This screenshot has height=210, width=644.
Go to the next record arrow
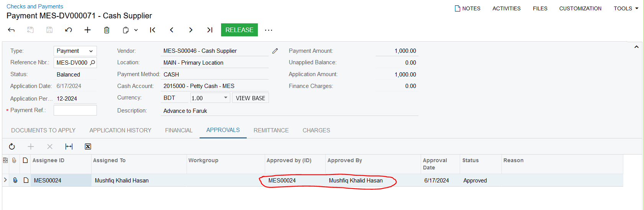tap(190, 30)
